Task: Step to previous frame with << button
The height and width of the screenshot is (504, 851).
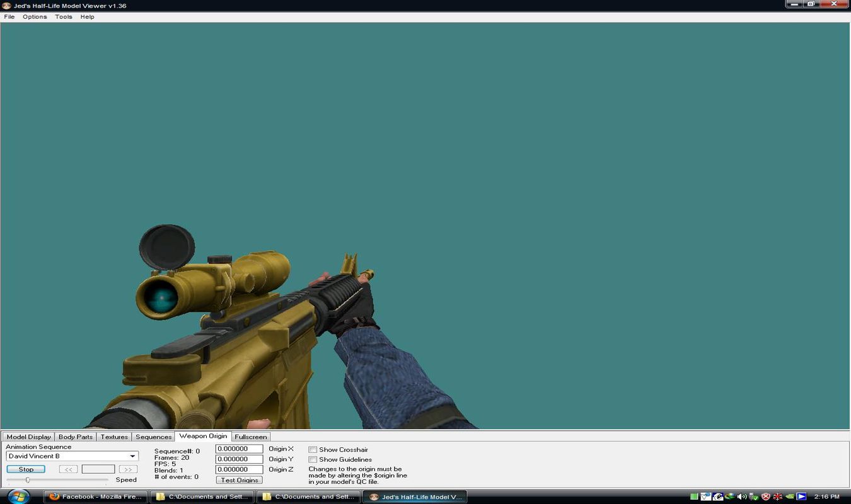Action: pos(68,469)
